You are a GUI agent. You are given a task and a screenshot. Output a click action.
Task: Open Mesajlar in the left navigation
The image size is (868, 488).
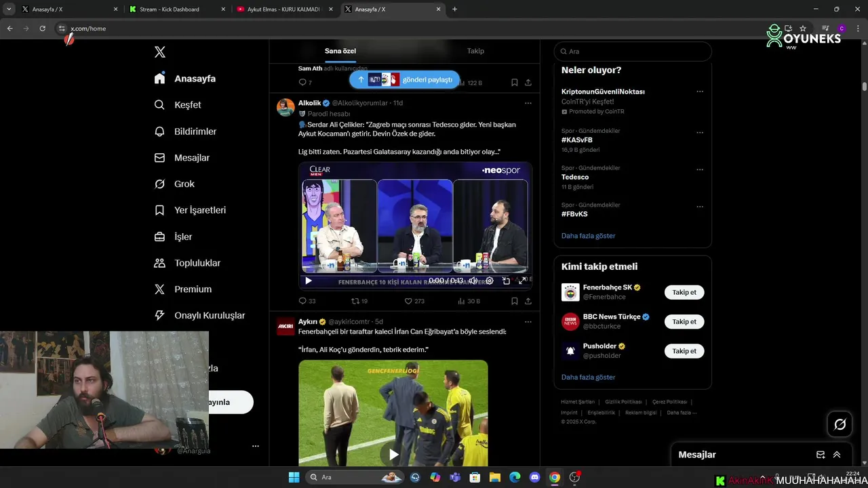tap(182, 158)
